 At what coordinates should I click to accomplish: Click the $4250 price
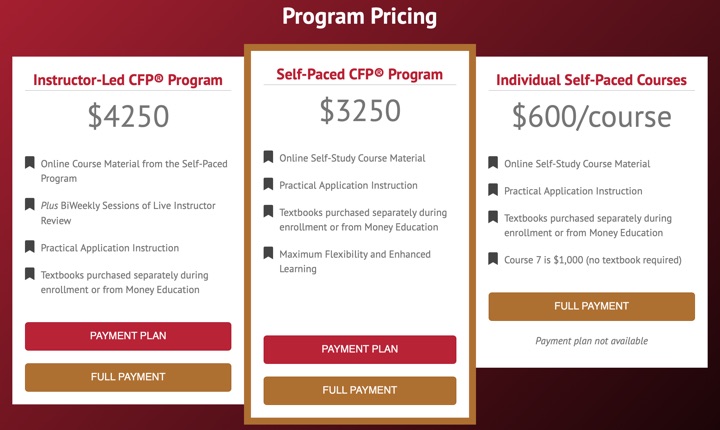pos(128,117)
